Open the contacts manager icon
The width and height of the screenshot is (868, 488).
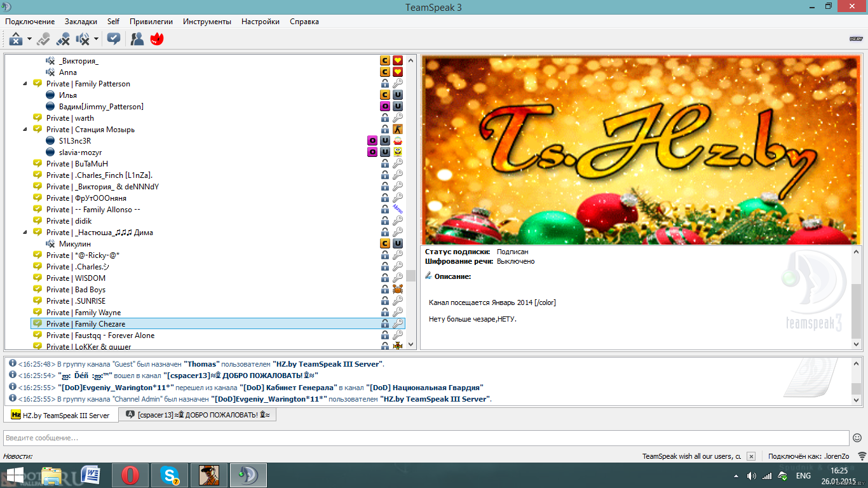click(137, 39)
